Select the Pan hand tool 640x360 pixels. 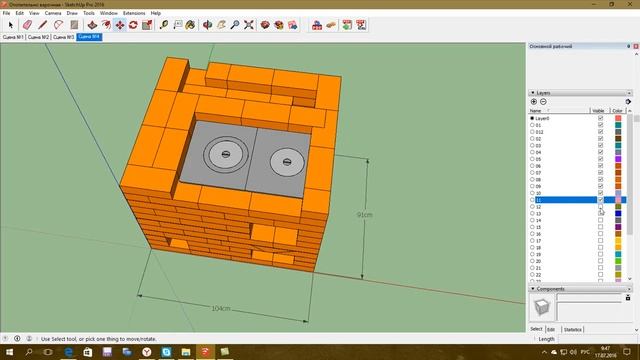point(221,25)
